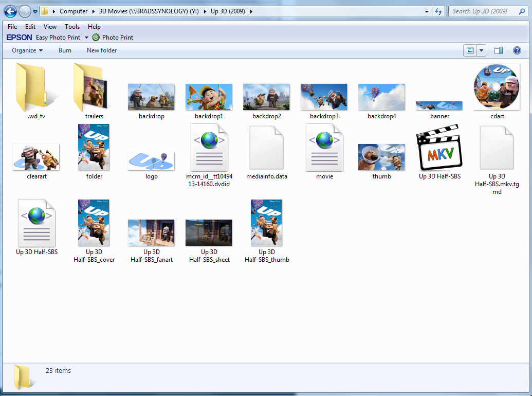This screenshot has height=396, width=532.
Task: Select the cdart disc image
Action: point(497,87)
